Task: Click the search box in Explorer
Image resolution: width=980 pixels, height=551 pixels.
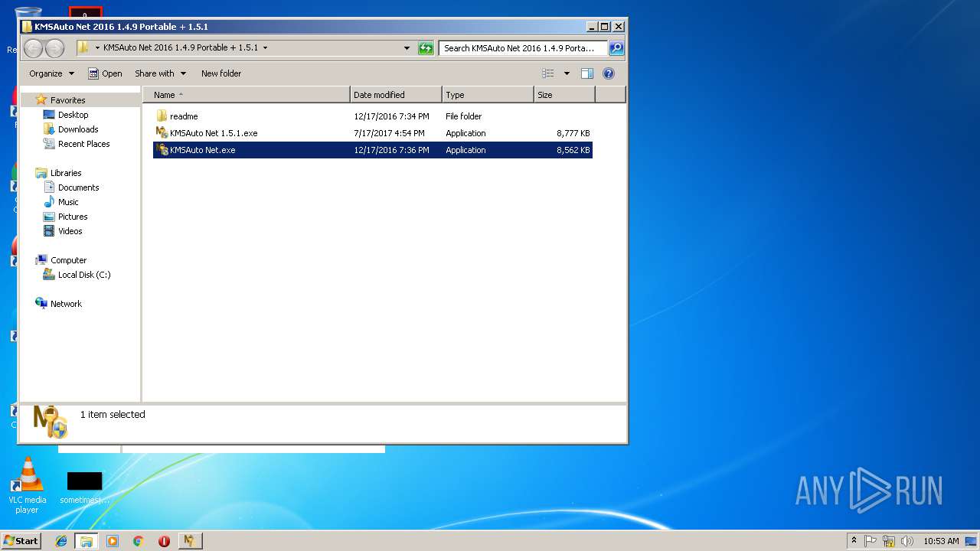Action: 523,48
